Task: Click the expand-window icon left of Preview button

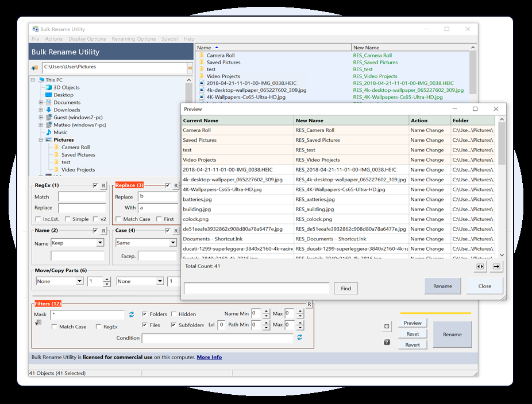Action: 387,327
